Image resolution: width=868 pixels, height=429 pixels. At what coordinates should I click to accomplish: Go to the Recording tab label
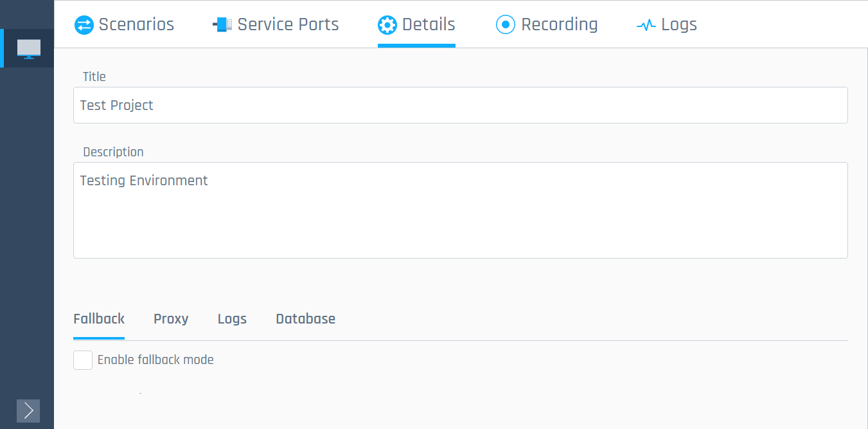click(559, 25)
